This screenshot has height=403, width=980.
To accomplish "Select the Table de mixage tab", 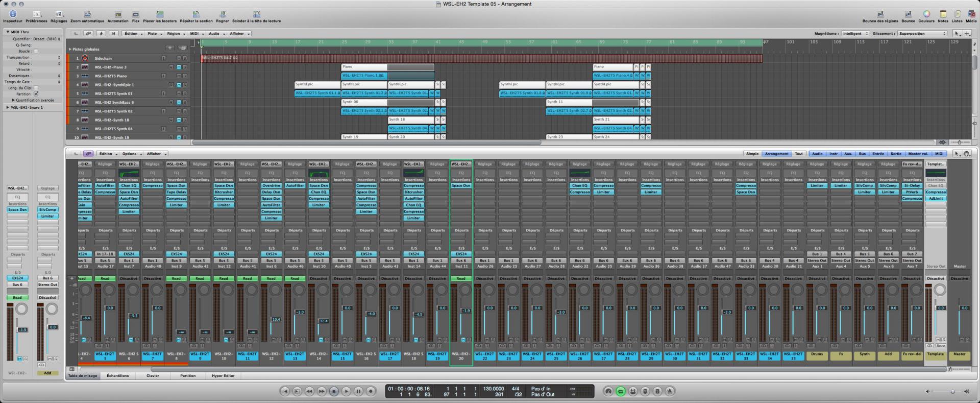I will 83,375.
